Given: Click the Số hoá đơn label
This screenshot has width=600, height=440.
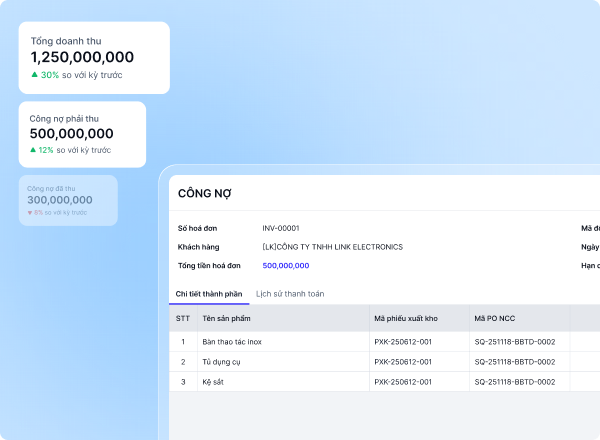Looking at the screenshot, I should pyautogui.click(x=197, y=228).
